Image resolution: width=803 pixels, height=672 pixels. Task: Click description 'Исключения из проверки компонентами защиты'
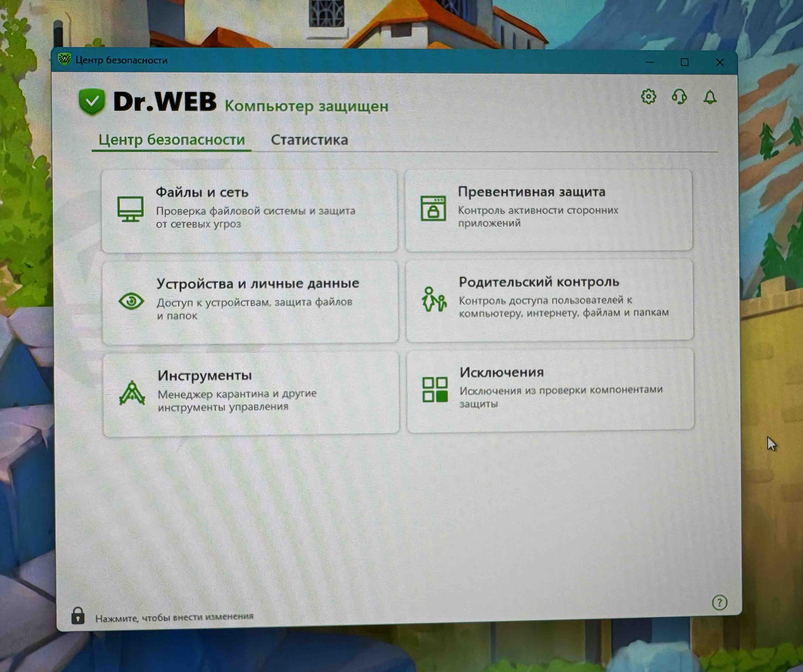[x=561, y=397]
